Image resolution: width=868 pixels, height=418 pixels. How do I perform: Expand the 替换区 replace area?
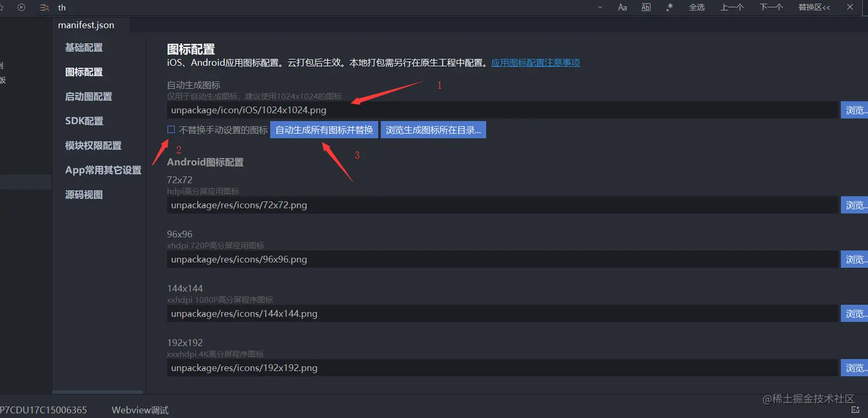pos(814,7)
